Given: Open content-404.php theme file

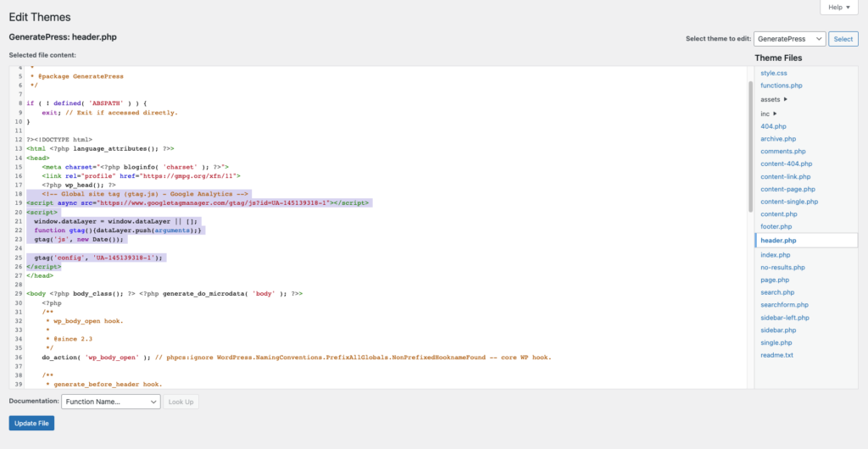Looking at the screenshot, I should tap(786, 164).
